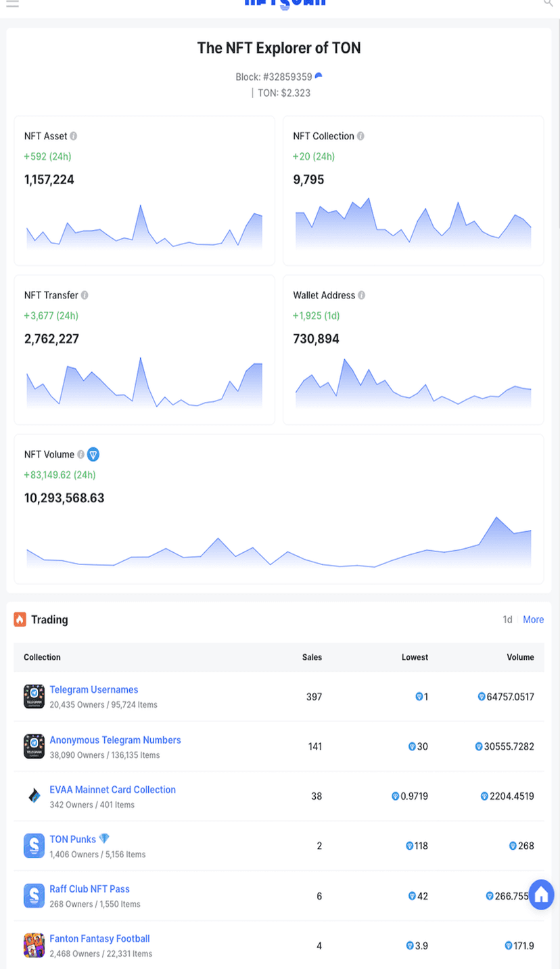
Task: Click the NFT Transfer info icon
Action: (x=85, y=295)
